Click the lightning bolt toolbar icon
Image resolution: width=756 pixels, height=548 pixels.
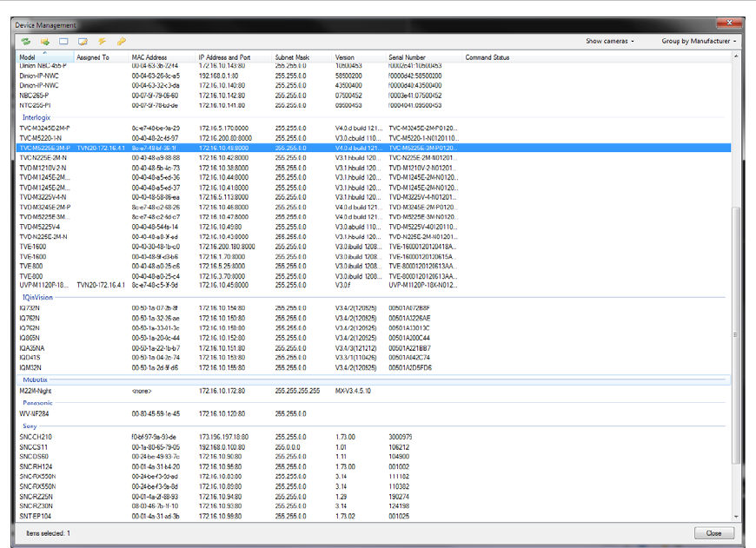click(102, 42)
